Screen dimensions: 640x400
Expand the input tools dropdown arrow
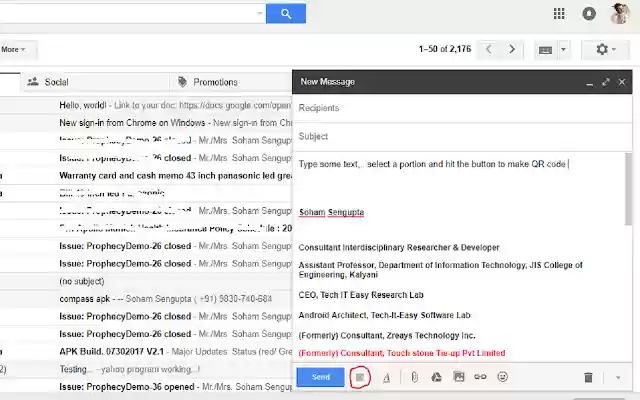click(564, 50)
